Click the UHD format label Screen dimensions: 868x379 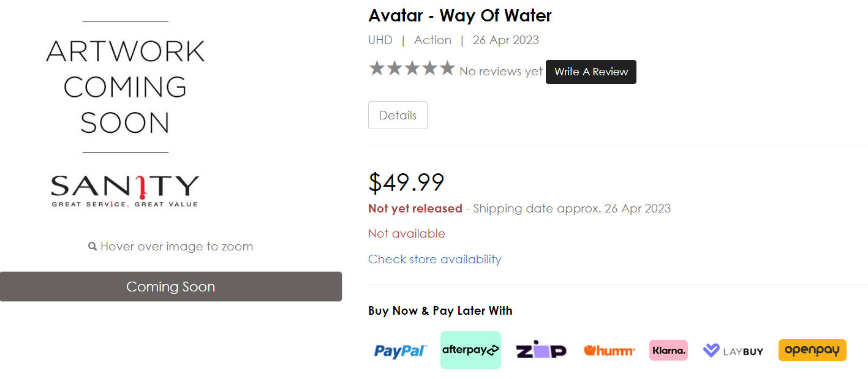380,40
